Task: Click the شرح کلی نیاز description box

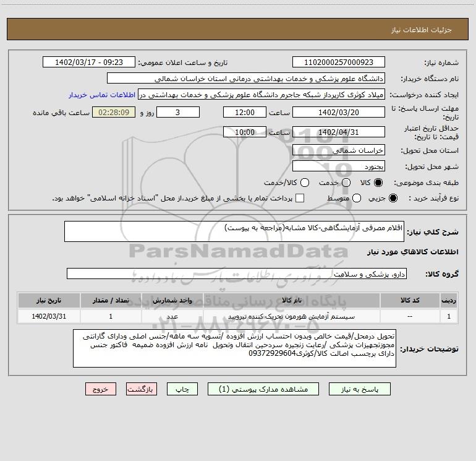Action: pos(234,231)
